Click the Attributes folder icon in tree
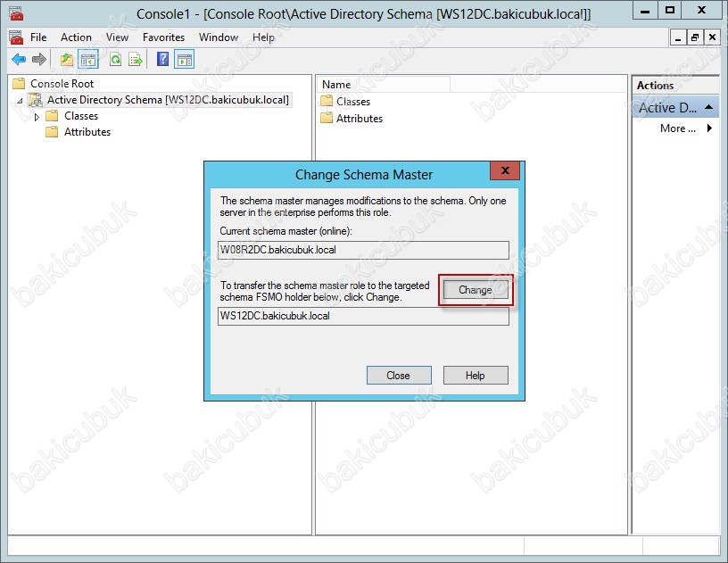Viewport: 728px width, 563px height. point(52,132)
